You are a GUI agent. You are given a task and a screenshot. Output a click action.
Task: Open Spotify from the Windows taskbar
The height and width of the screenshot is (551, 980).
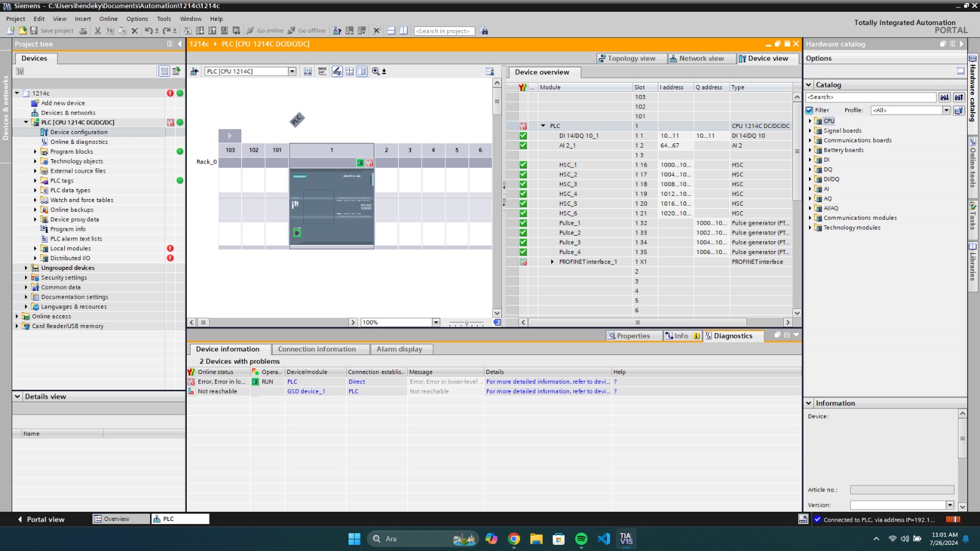pos(581,539)
